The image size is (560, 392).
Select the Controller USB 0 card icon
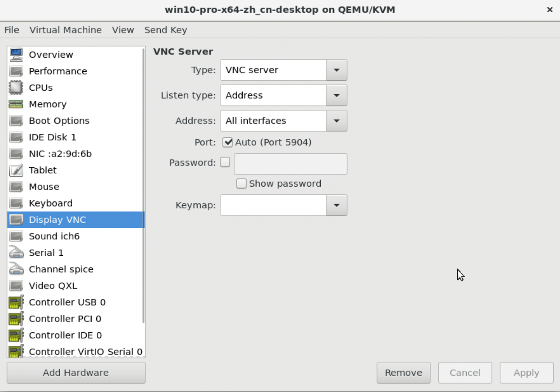16,302
